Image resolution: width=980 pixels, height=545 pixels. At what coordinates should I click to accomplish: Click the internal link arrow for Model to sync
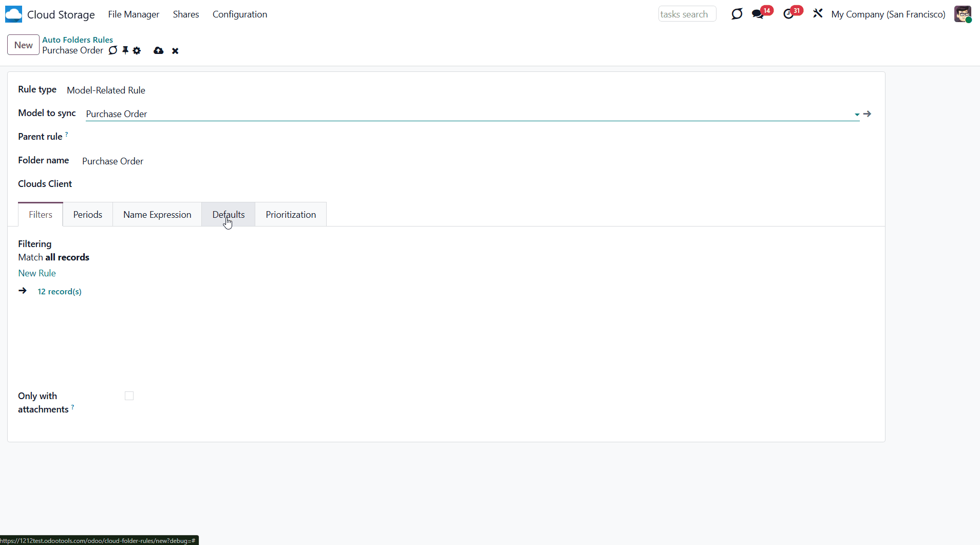coord(867,114)
